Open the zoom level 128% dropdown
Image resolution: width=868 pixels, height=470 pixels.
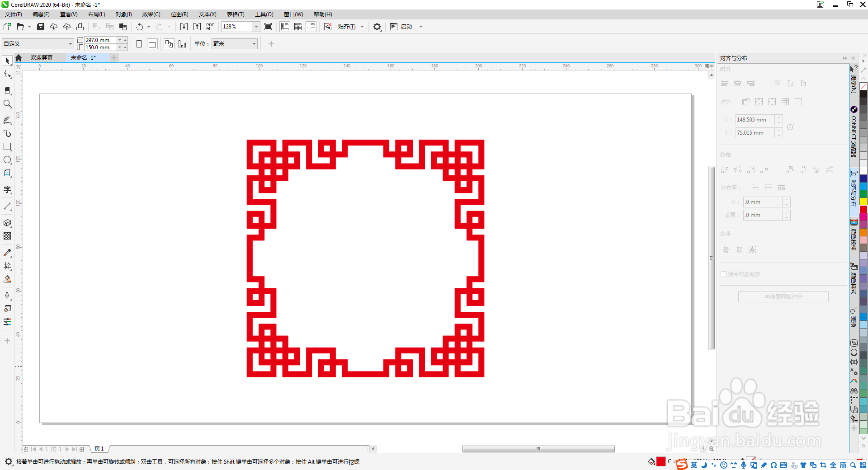tap(256, 27)
